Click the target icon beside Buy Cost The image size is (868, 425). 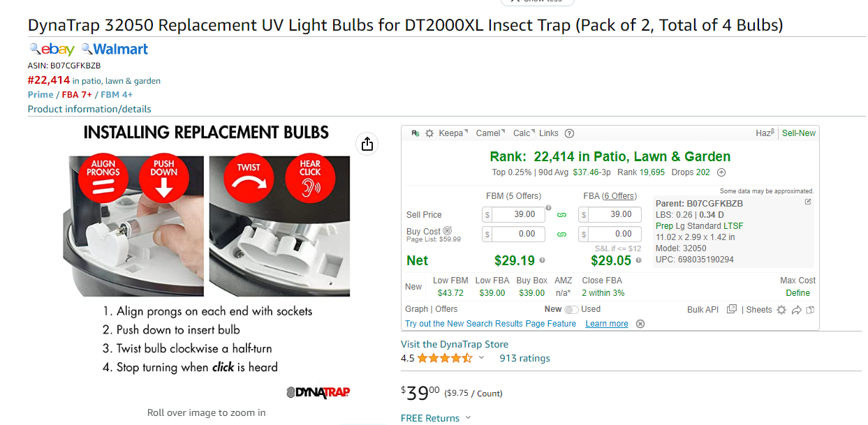pyautogui.click(x=448, y=231)
